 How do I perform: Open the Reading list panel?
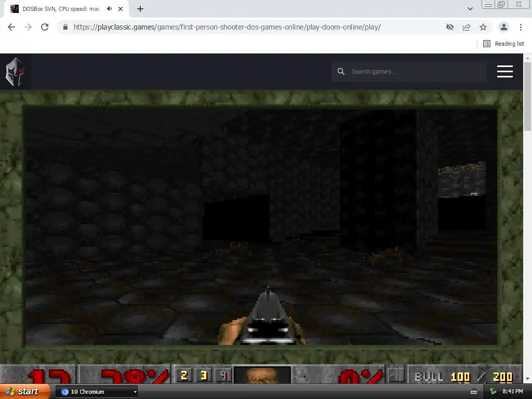[x=503, y=44]
